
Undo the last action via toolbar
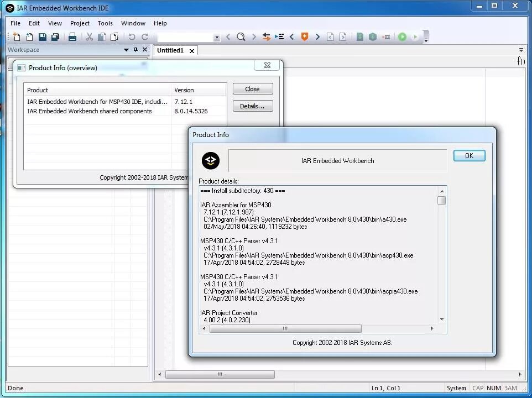coord(132,36)
